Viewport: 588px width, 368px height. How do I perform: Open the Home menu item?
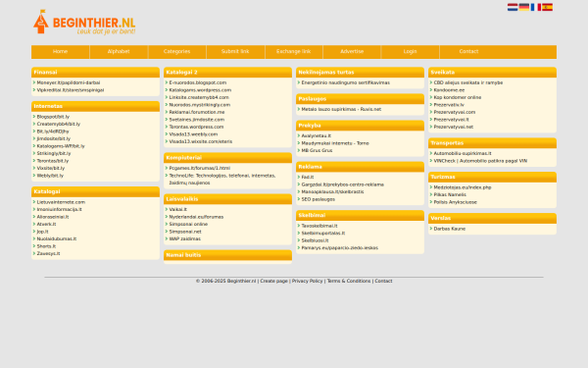[61, 51]
